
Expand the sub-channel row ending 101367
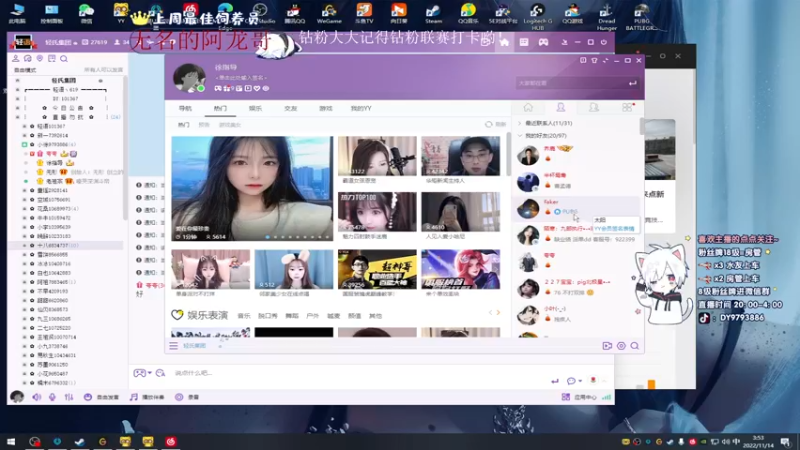[x=24, y=126]
